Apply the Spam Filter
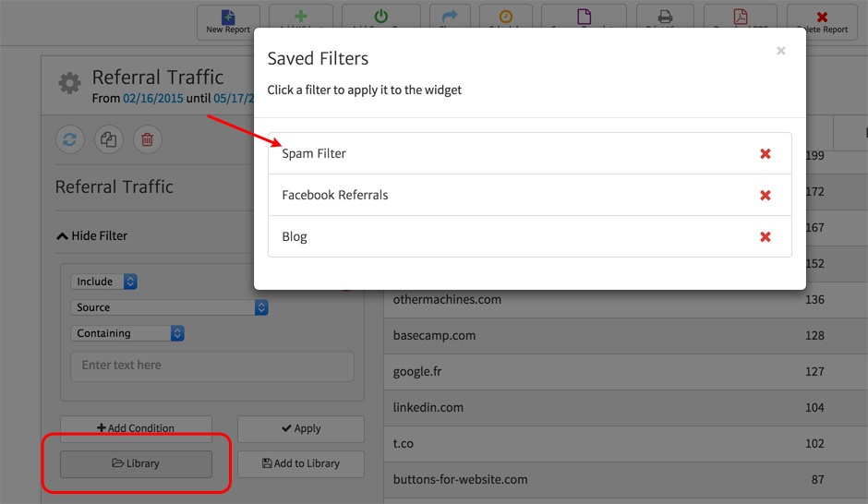The height and width of the screenshot is (504, 868). [x=314, y=154]
